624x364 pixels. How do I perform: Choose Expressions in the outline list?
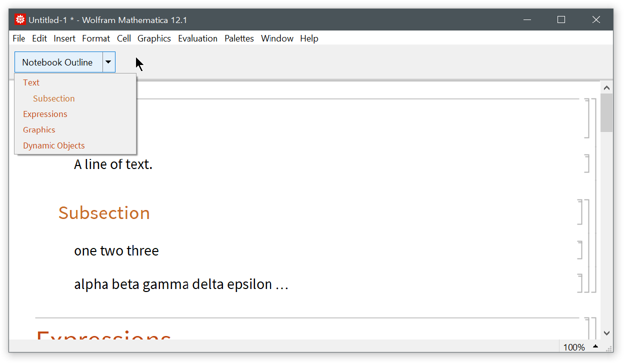coord(45,114)
